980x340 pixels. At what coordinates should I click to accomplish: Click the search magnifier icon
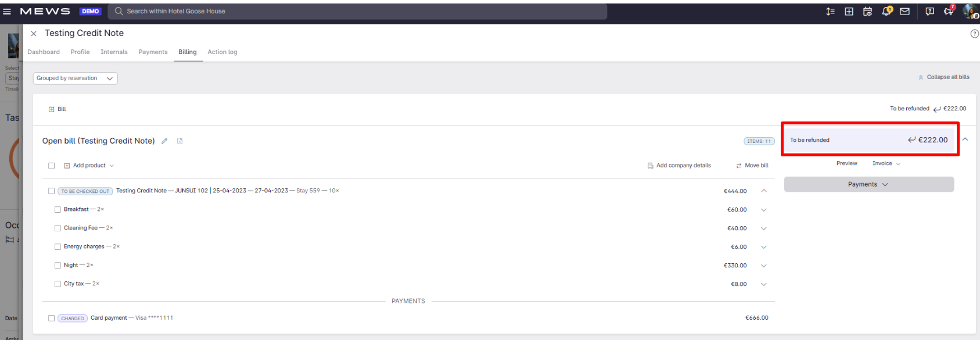[x=119, y=11]
